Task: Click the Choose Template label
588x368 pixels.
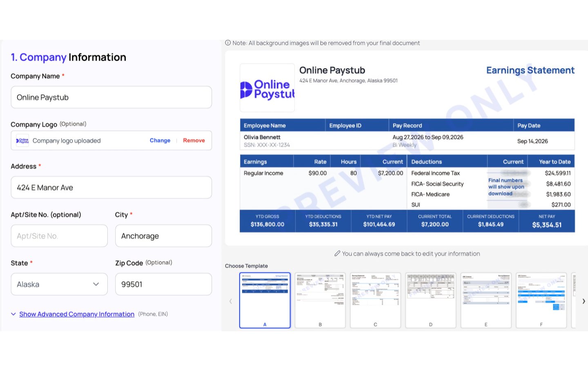Action: click(246, 266)
